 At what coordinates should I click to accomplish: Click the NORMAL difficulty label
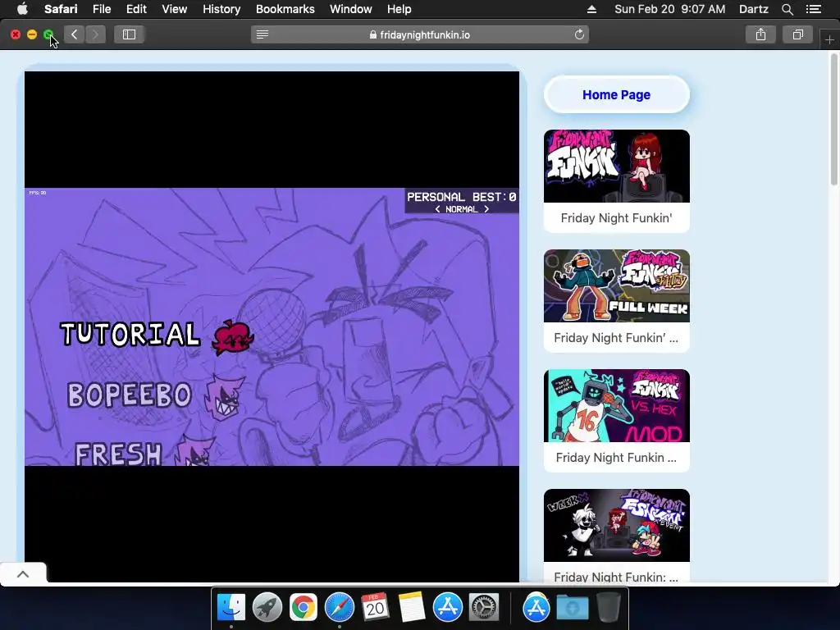pyautogui.click(x=461, y=209)
